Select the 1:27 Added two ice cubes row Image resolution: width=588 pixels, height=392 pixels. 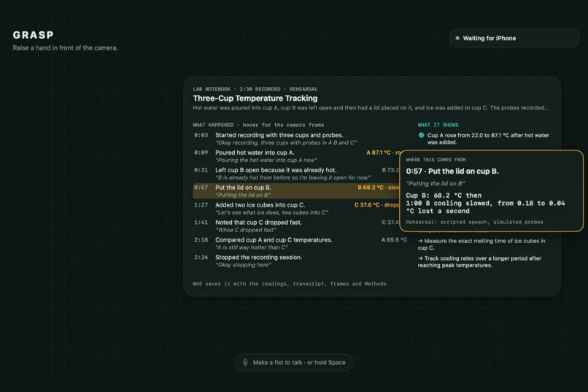[296, 209]
